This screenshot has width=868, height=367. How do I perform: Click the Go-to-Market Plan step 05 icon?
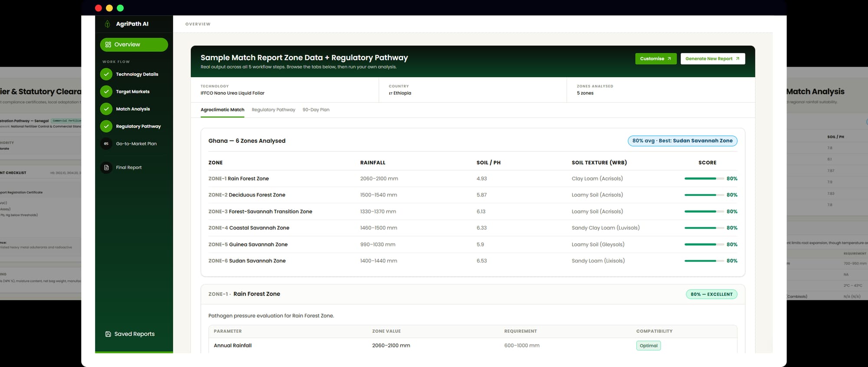point(106,144)
